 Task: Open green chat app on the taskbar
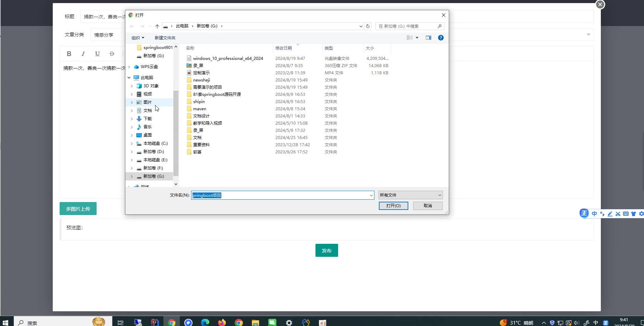(x=272, y=323)
